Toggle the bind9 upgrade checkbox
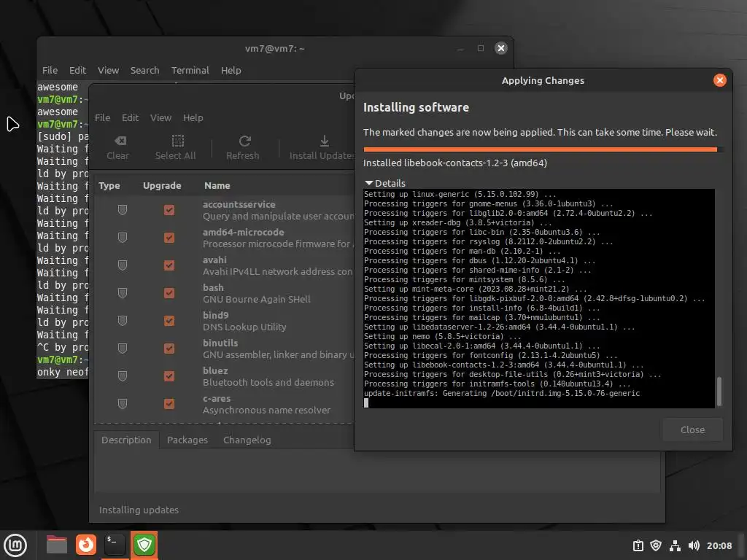 click(x=169, y=321)
